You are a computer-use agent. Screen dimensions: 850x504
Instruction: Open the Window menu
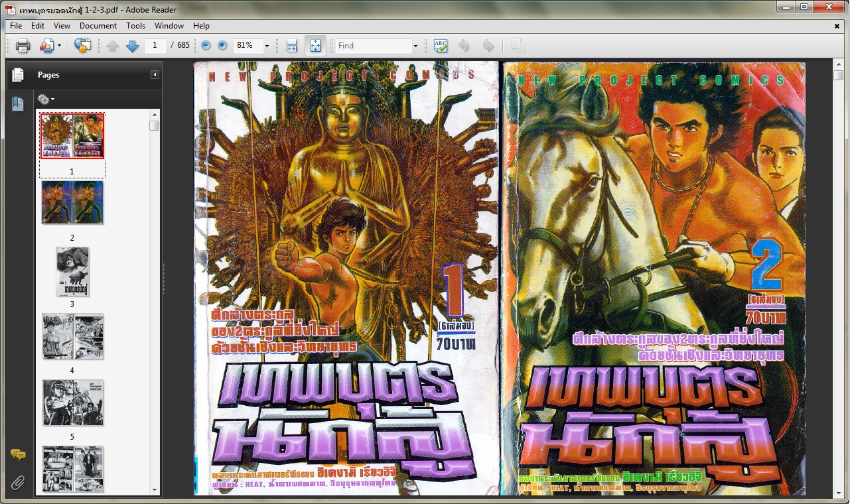click(169, 26)
